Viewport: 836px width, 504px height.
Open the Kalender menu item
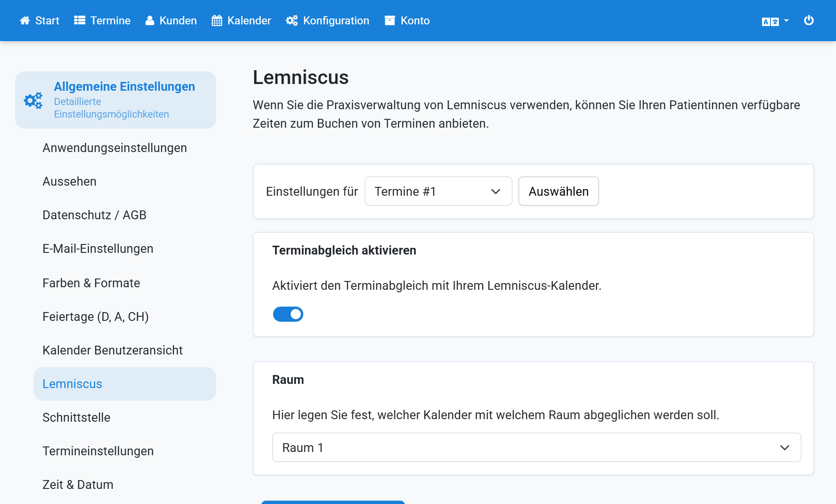tap(242, 21)
